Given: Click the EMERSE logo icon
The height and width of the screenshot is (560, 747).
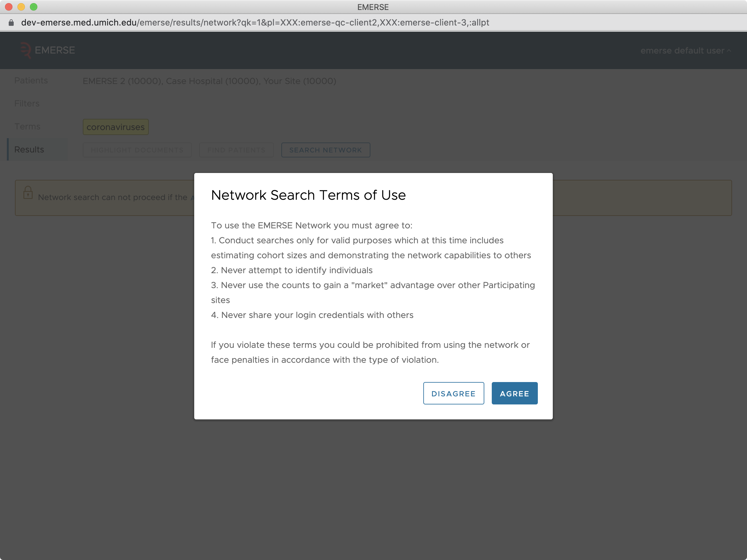Looking at the screenshot, I should click(x=26, y=50).
